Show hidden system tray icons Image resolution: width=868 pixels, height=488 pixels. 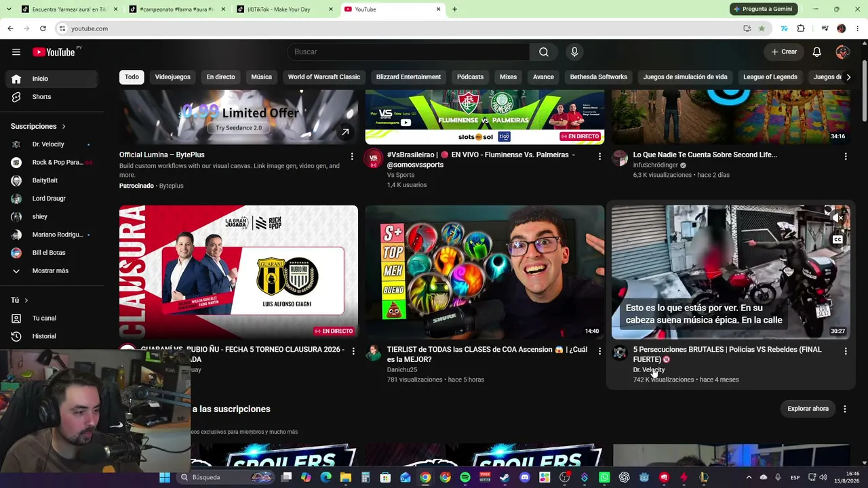coord(749,477)
